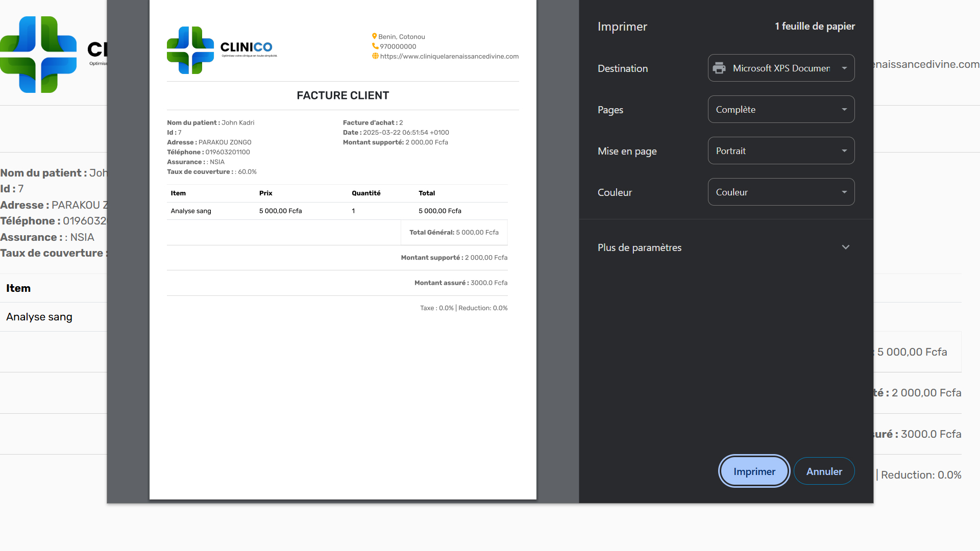
Task: Click the '1 feuille de papier' label
Action: click(x=815, y=26)
